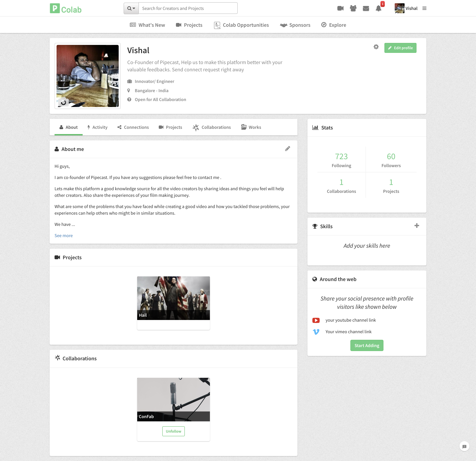The height and width of the screenshot is (461, 476).
Task: Unfollow the ConFab collaboration
Action: point(173,431)
